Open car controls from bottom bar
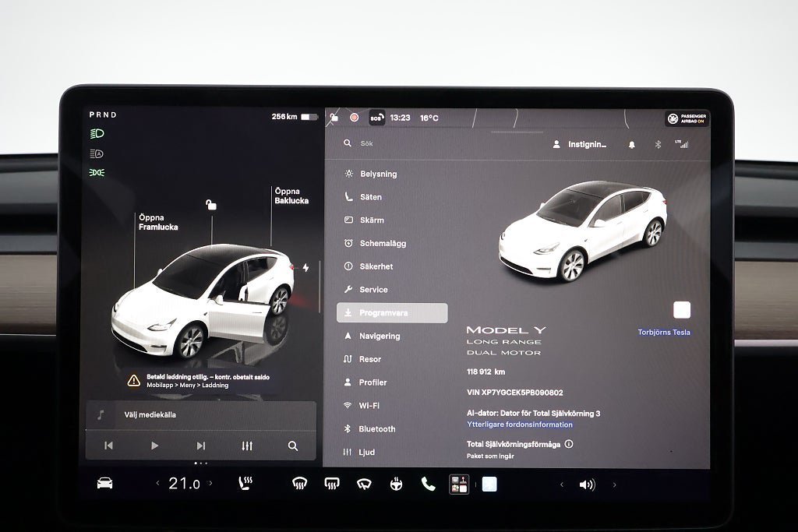Screen dimensions: 798x532 point(105,483)
